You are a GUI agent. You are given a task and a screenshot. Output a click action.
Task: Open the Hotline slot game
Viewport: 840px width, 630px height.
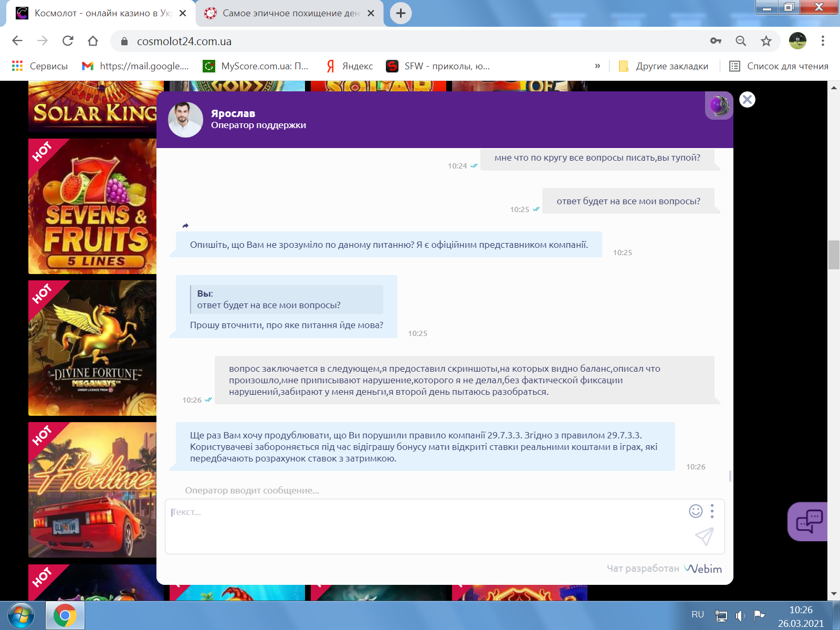point(92,490)
